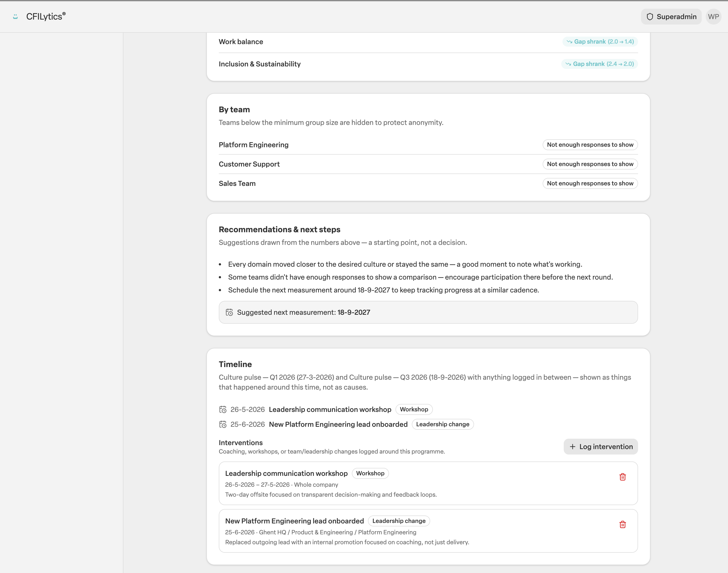Click the calendar icon beside 25-6-2026
This screenshot has width=728, height=573.
[x=223, y=424]
